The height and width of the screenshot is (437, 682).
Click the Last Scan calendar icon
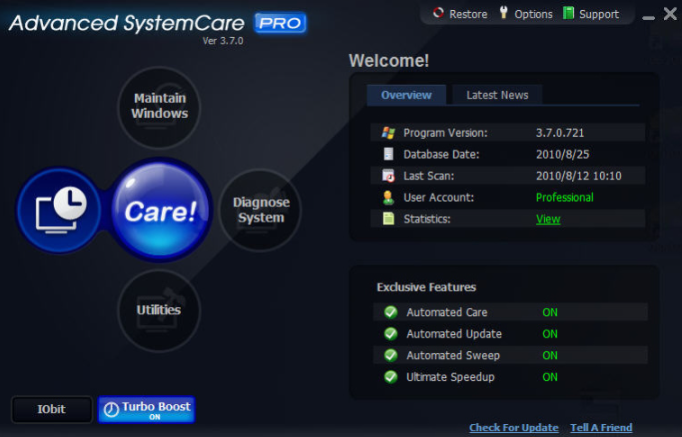tap(388, 175)
